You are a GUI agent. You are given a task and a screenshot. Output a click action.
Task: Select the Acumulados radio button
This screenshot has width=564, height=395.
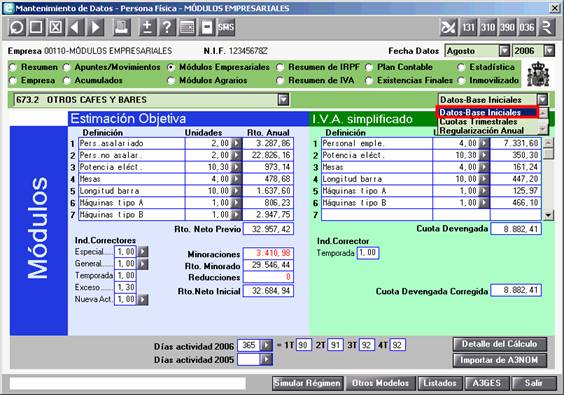pyautogui.click(x=67, y=81)
